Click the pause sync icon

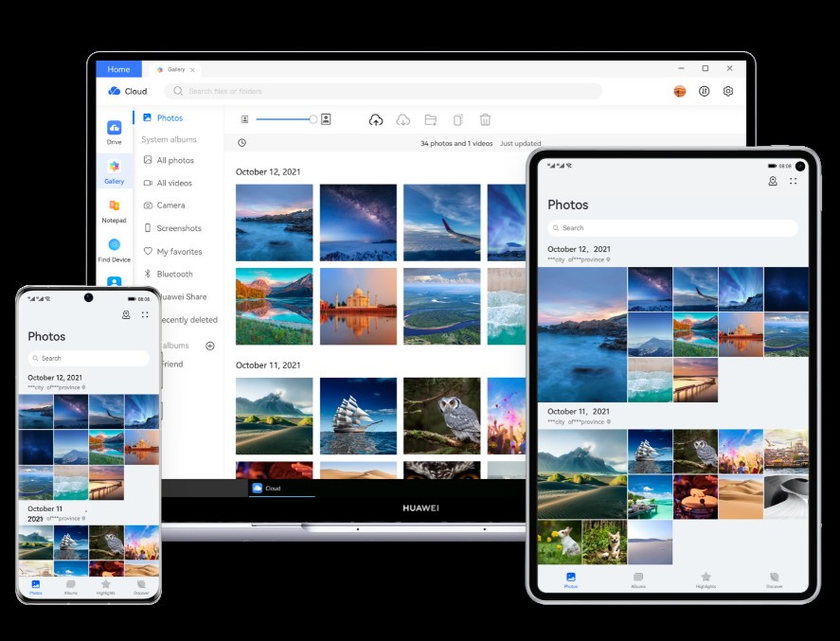click(704, 91)
